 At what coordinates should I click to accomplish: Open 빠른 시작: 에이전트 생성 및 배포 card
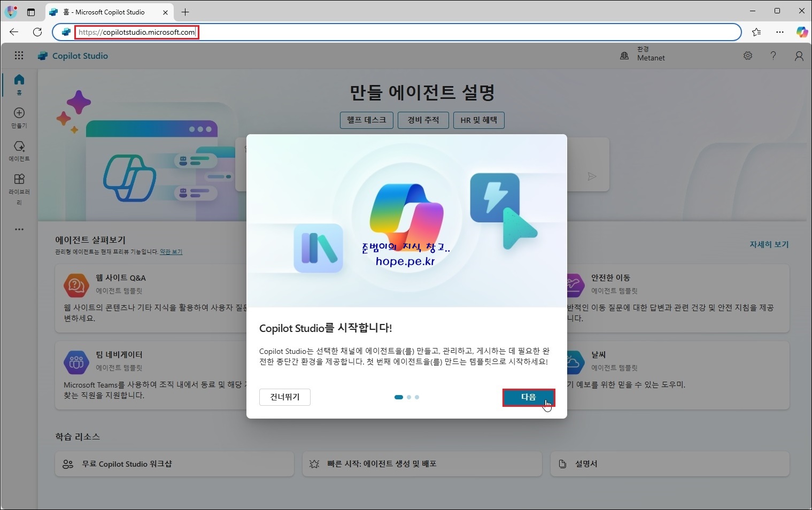tap(422, 464)
